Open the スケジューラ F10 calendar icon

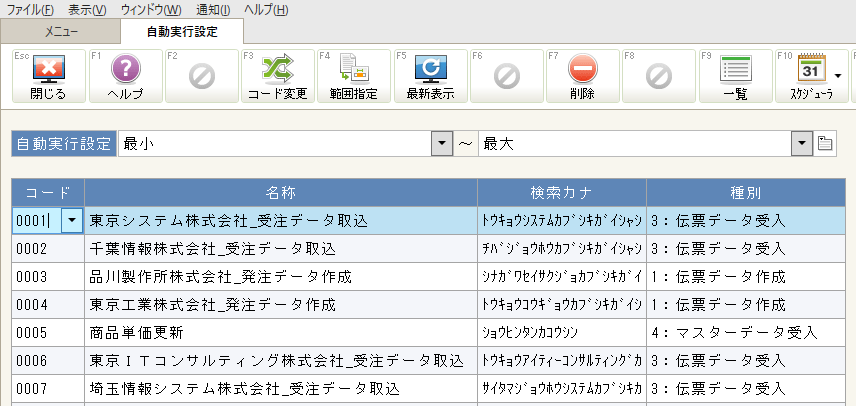pos(812,69)
